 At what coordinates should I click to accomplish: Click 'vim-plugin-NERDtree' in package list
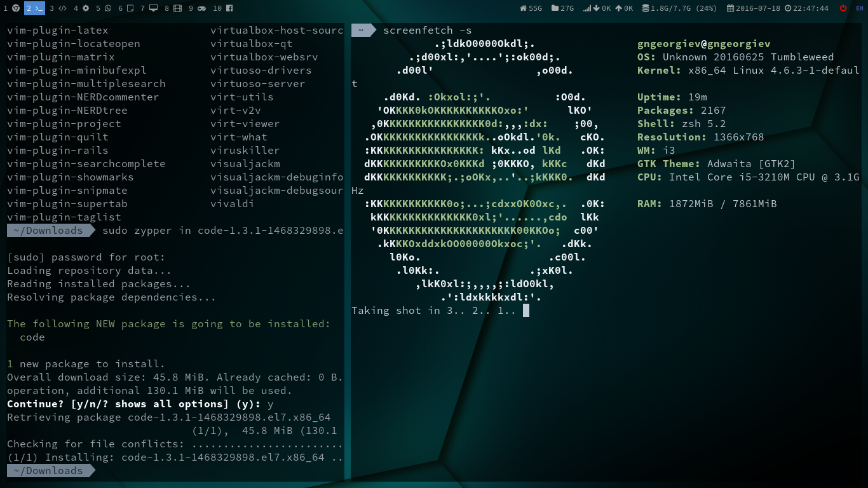click(x=67, y=111)
